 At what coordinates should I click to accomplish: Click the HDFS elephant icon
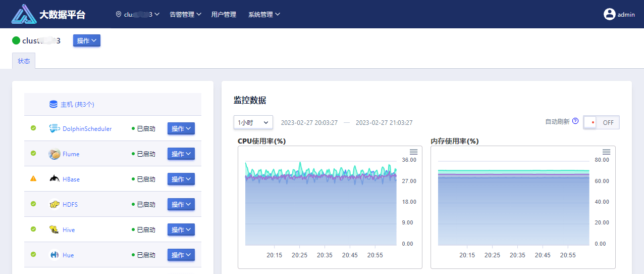[x=55, y=204]
